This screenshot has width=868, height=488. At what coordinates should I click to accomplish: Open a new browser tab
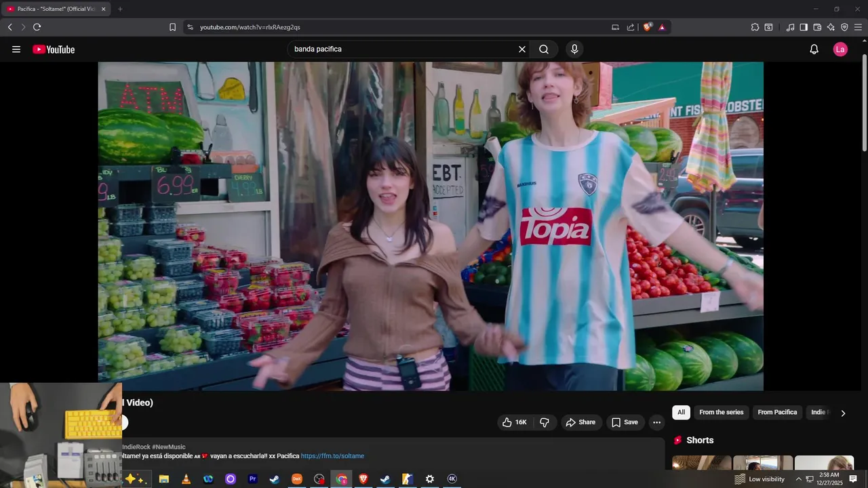coord(120,9)
